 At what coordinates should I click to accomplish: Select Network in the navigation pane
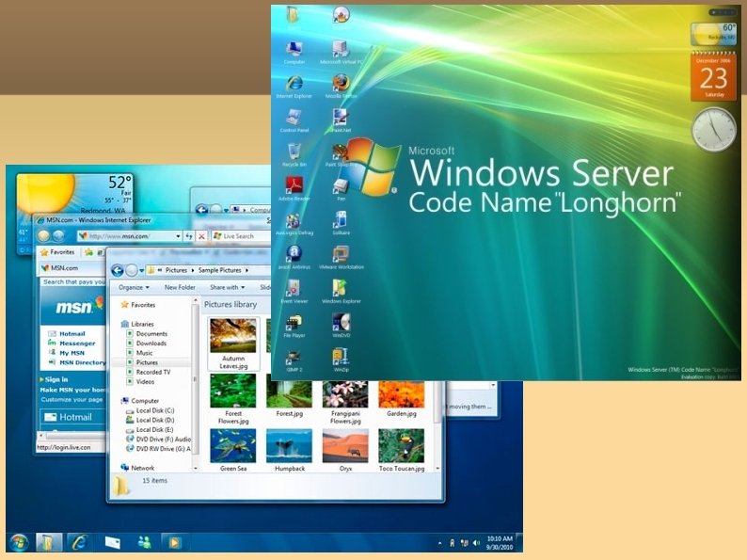[137, 468]
